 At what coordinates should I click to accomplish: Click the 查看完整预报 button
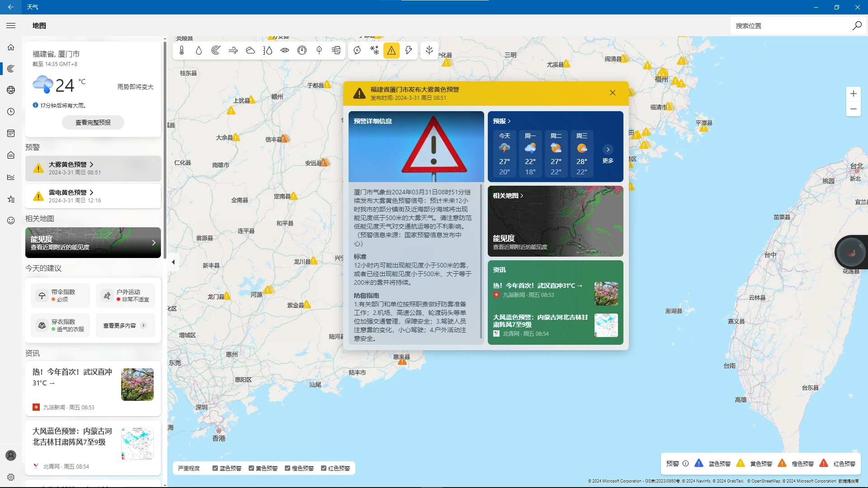(x=93, y=122)
